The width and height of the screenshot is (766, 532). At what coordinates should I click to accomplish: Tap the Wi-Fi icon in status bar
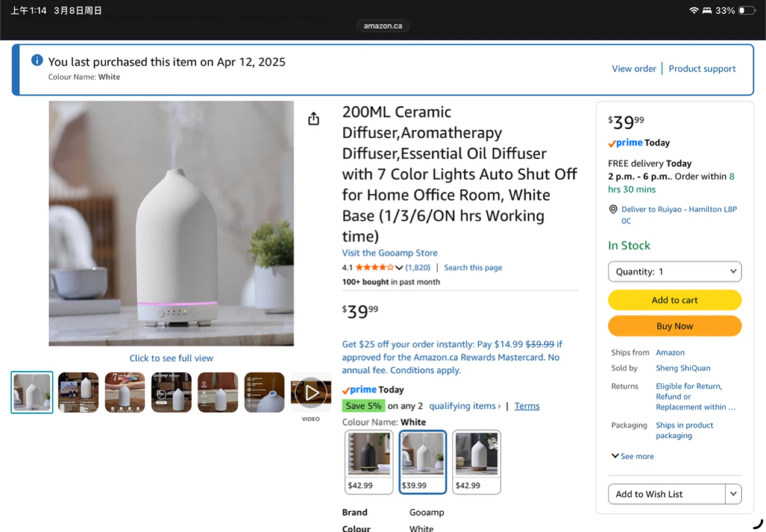694,10
